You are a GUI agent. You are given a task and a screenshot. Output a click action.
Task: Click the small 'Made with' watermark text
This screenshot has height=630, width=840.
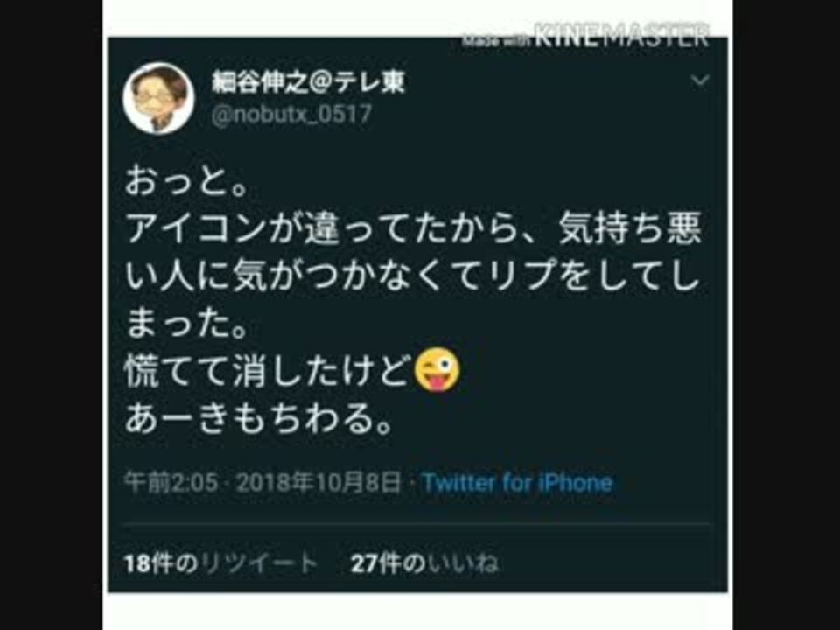tap(496, 39)
